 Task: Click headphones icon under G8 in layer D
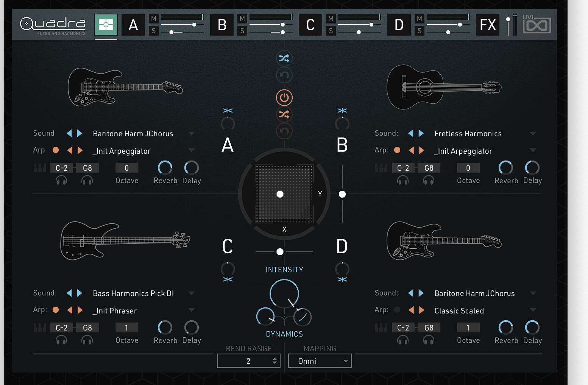pyautogui.click(x=429, y=340)
